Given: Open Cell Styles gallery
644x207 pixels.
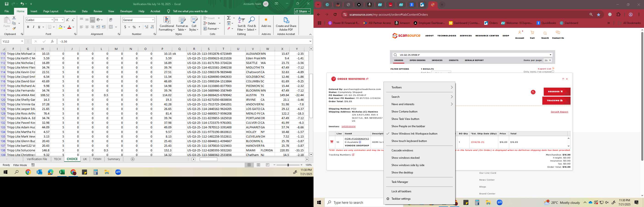Looking at the screenshot, I should tap(194, 24).
